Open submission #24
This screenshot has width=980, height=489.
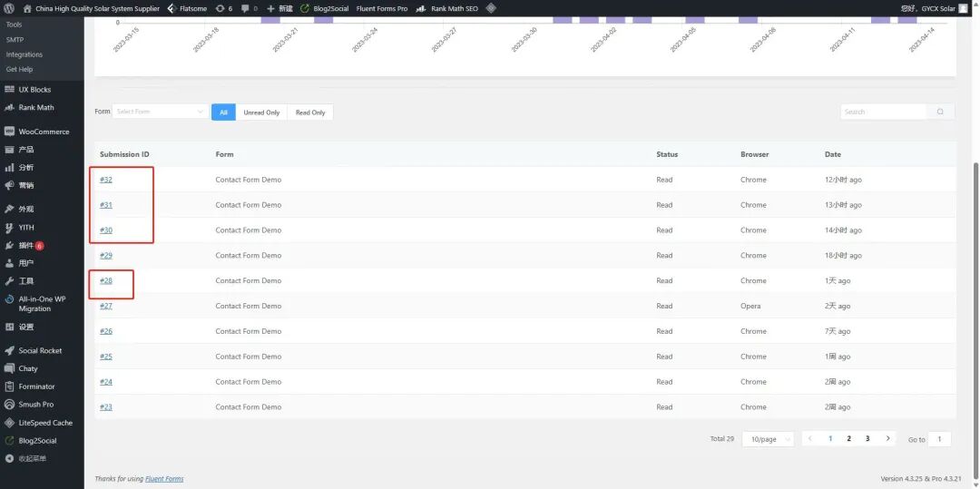pyautogui.click(x=106, y=382)
